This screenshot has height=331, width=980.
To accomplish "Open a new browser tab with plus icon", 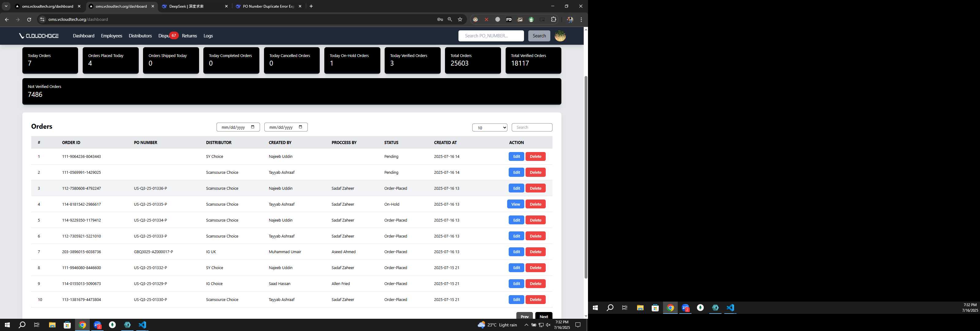I will 311,6.
